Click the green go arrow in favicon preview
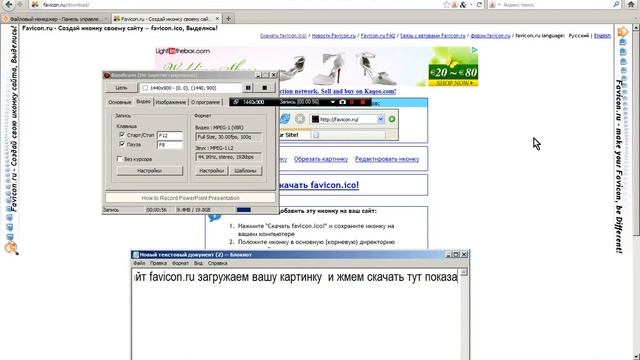640x360 pixels. point(392,119)
